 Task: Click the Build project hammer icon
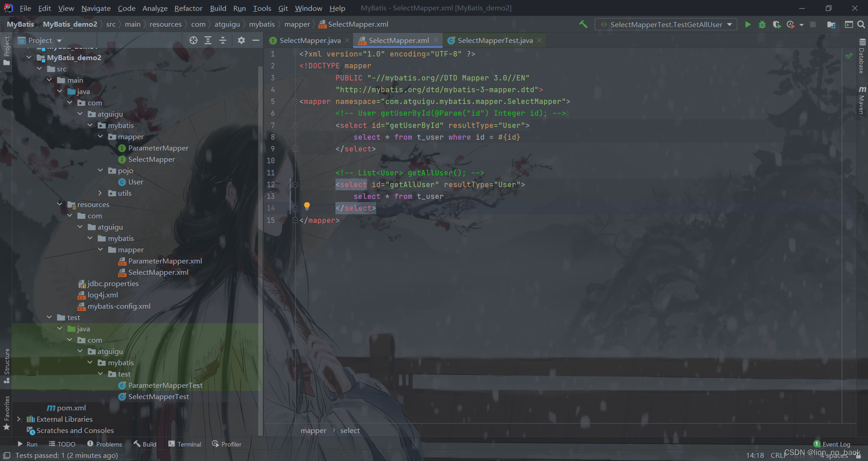tap(583, 24)
